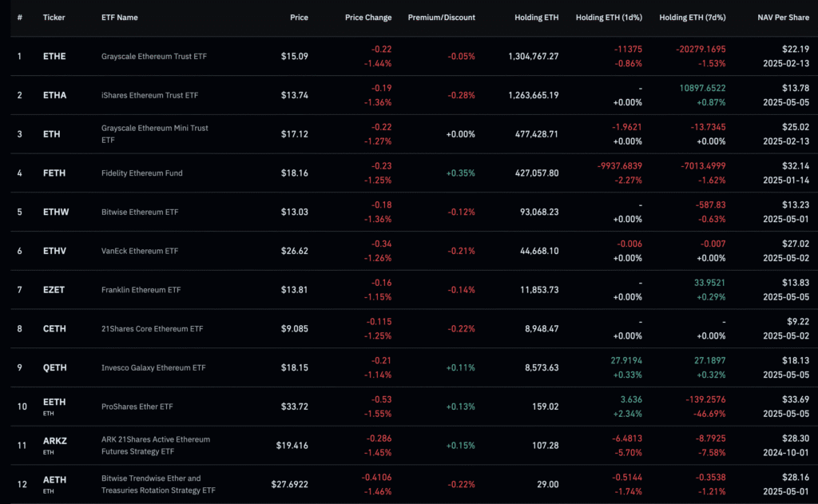818x504 pixels.
Task: Open the ETHA ticker
Action: coord(54,95)
